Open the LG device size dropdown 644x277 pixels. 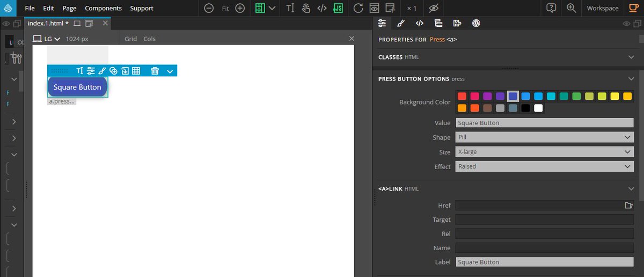coord(46,39)
